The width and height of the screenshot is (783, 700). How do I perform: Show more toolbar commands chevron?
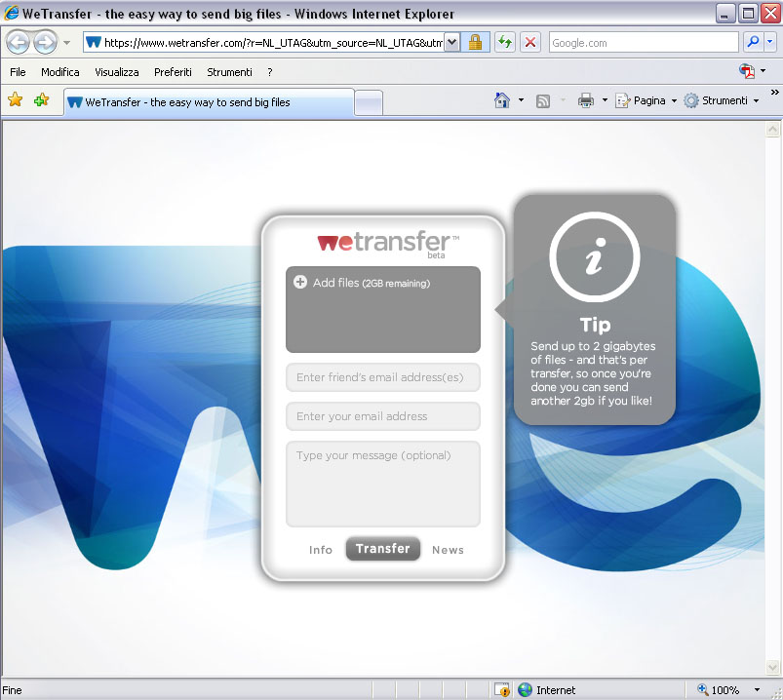774,93
